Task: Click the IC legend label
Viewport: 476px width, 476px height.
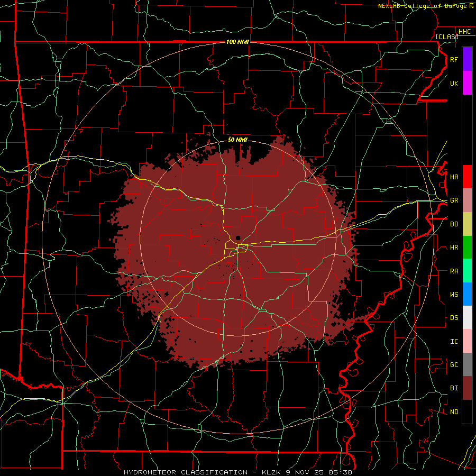Action: coord(454,342)
